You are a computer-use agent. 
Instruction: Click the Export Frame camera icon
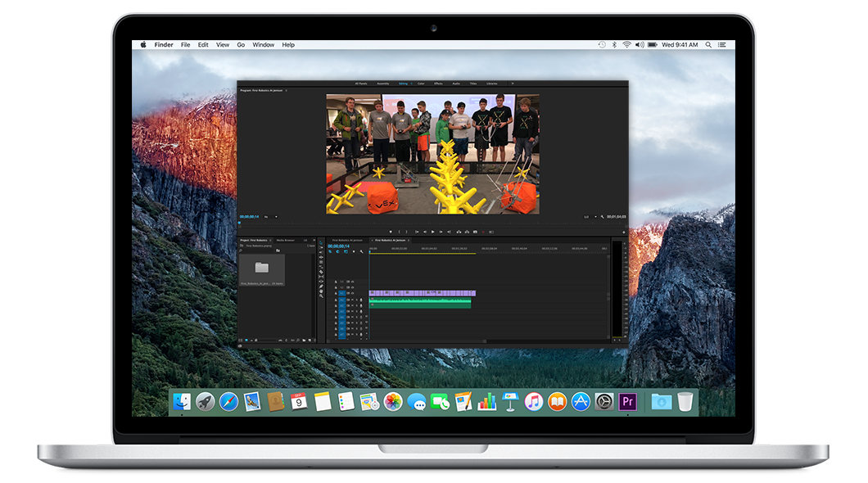pyautogui.click(x=474, y=232)
